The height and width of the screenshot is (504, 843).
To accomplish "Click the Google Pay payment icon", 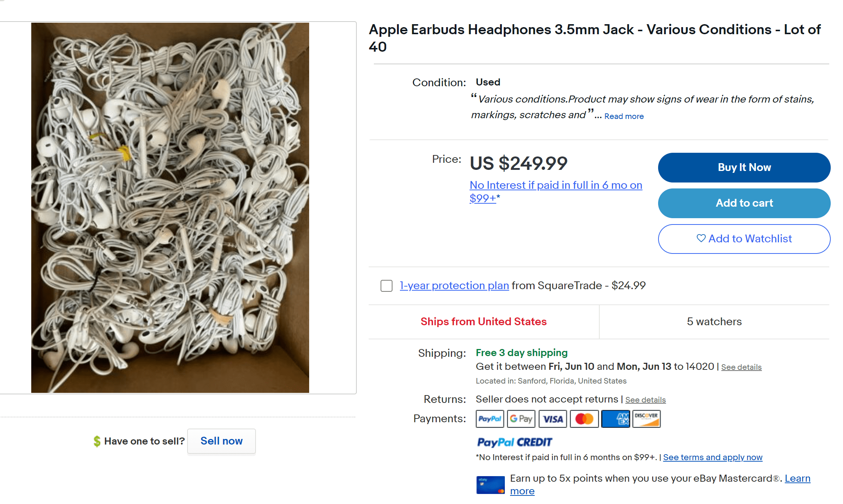I will pyautogui.click(x=521, y=419).
